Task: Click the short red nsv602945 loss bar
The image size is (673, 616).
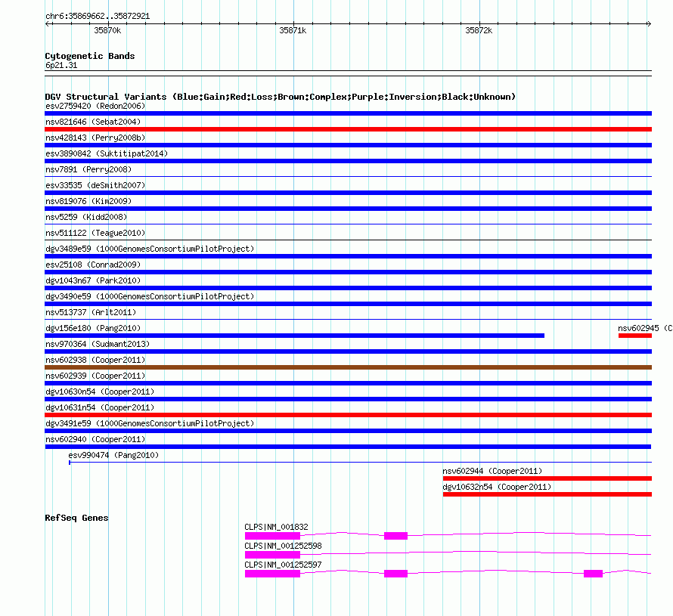Action: (634, 336)
